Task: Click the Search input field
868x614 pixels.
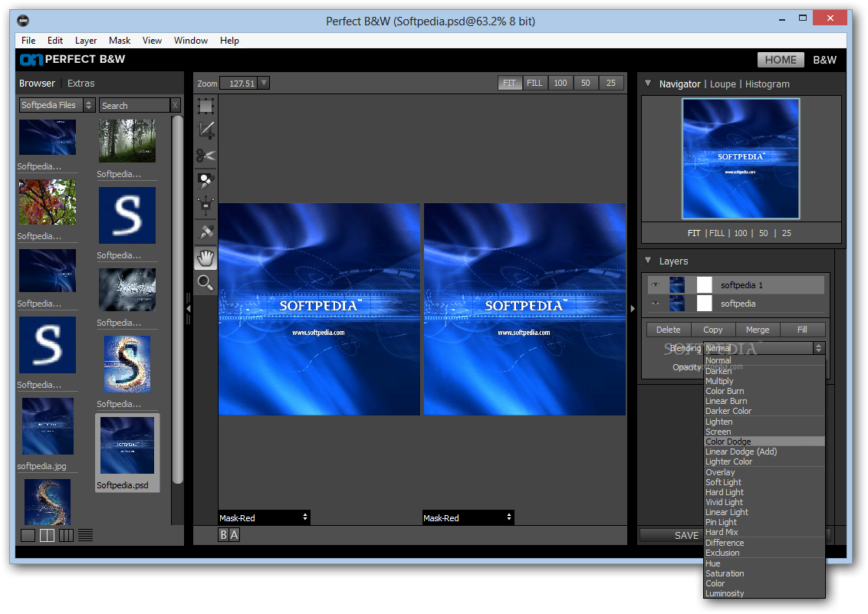Action: 134,105
